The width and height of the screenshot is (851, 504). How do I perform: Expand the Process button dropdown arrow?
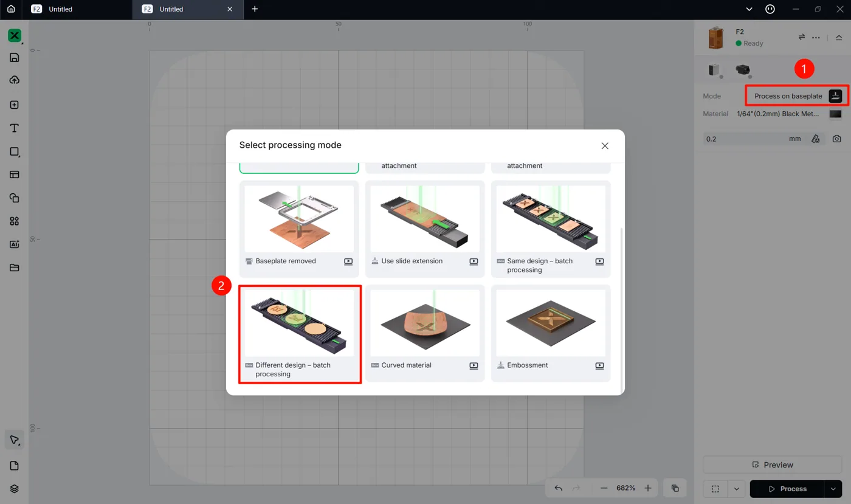(833, 489)
